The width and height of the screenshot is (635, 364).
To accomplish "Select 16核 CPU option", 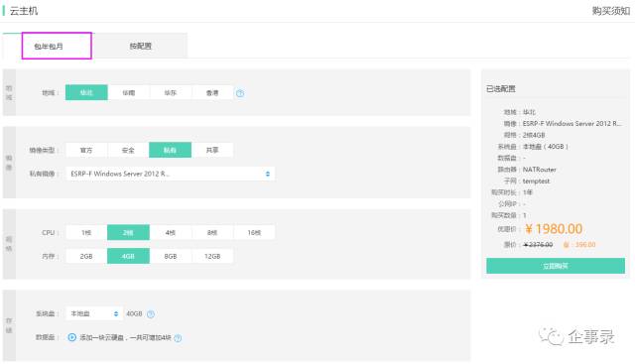I will coord(254,232).
